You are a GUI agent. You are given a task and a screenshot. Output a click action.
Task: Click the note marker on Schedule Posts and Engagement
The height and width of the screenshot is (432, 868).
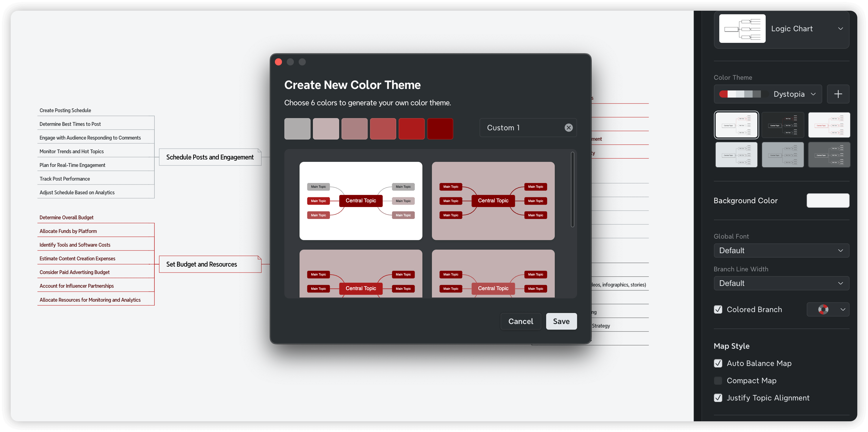(x=259, y=150)
